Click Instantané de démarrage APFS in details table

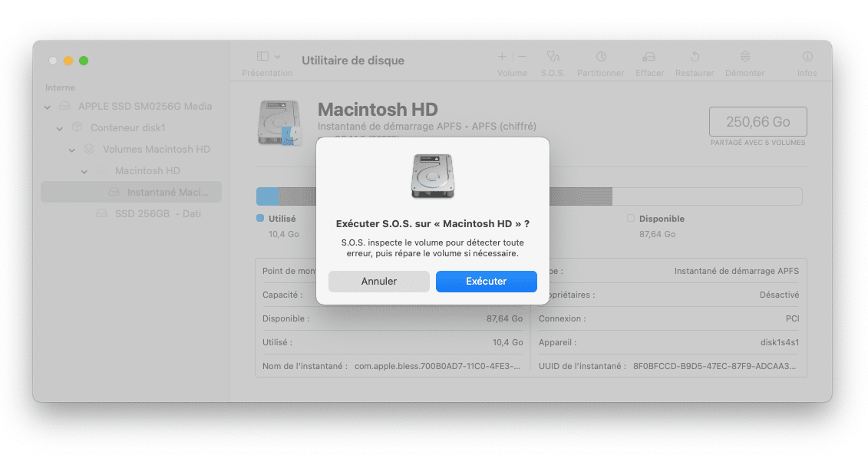click(x=736, y=271)
